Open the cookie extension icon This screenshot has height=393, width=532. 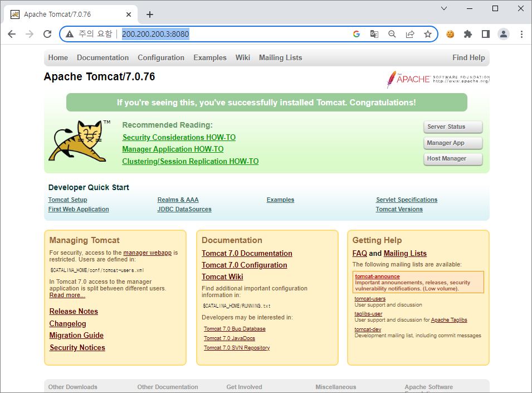(x=450, y=34)
